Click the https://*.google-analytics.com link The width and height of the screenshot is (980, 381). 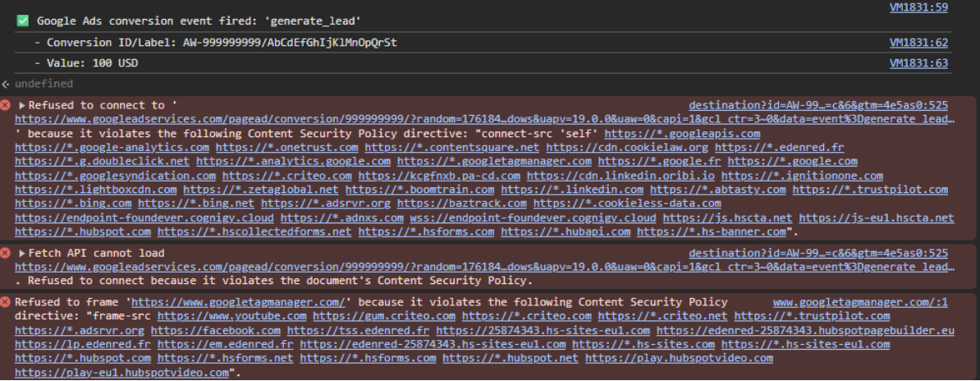coord(112,147)
